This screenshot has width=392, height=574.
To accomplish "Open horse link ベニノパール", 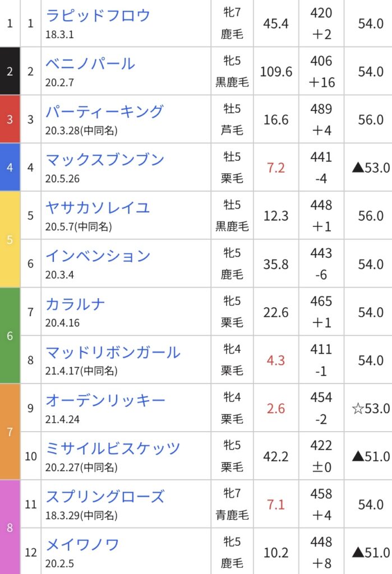I will (90, 63).
